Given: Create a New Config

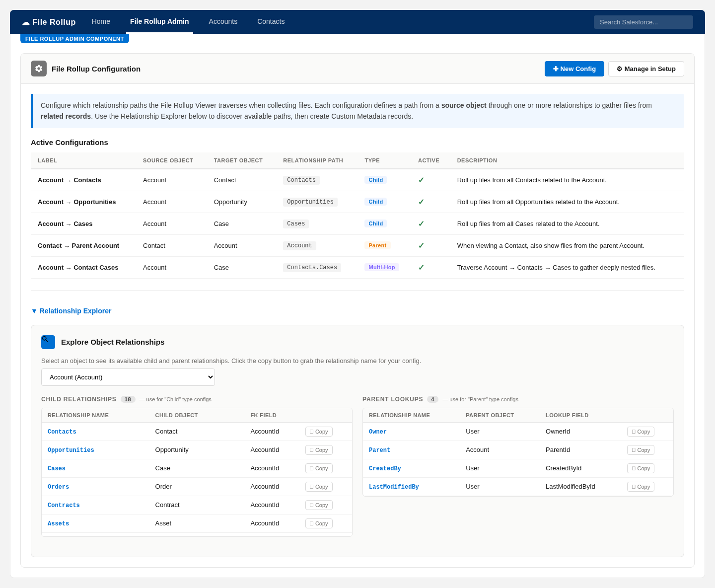Looking at the screenshot, I should pos(574,69).
